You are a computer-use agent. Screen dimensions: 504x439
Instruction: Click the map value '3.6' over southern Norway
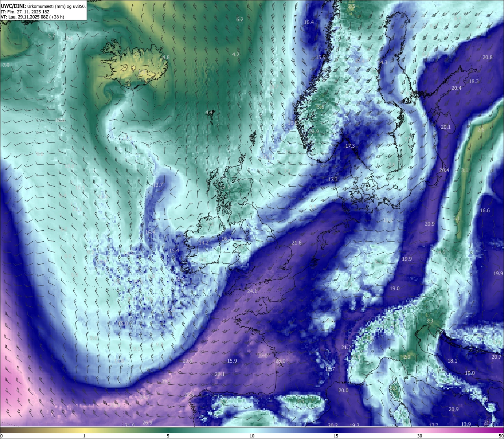321,107
